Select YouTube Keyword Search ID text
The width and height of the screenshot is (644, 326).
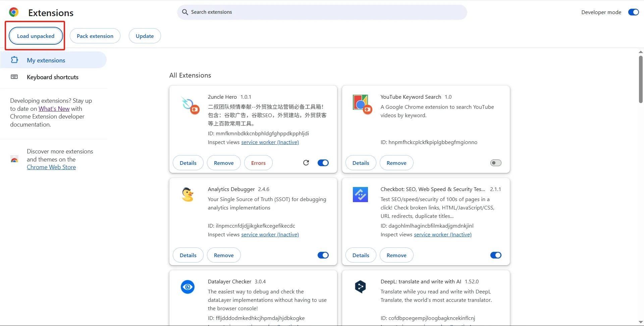[x=429, y=142]
